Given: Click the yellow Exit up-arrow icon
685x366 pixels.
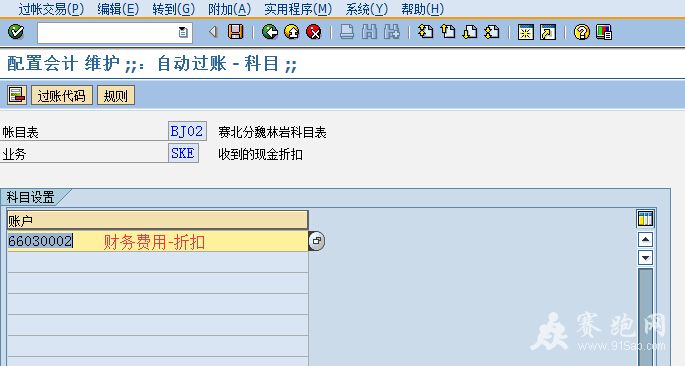Looking at the screenshot, I should (x=292, y=32).
